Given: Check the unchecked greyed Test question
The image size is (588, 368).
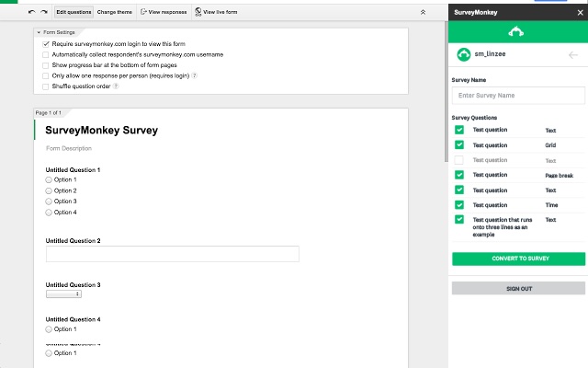Looking at the screenshot, I should tap(459, 160).
